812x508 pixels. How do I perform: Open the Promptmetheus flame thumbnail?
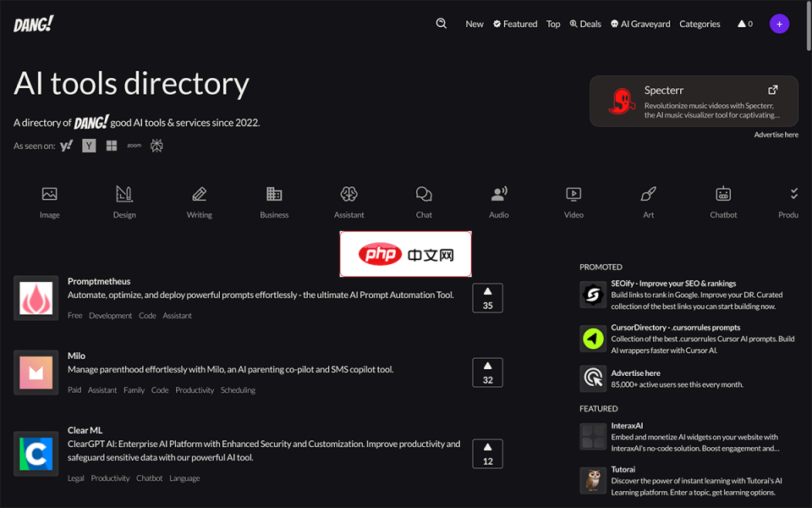tap(36, 298)
